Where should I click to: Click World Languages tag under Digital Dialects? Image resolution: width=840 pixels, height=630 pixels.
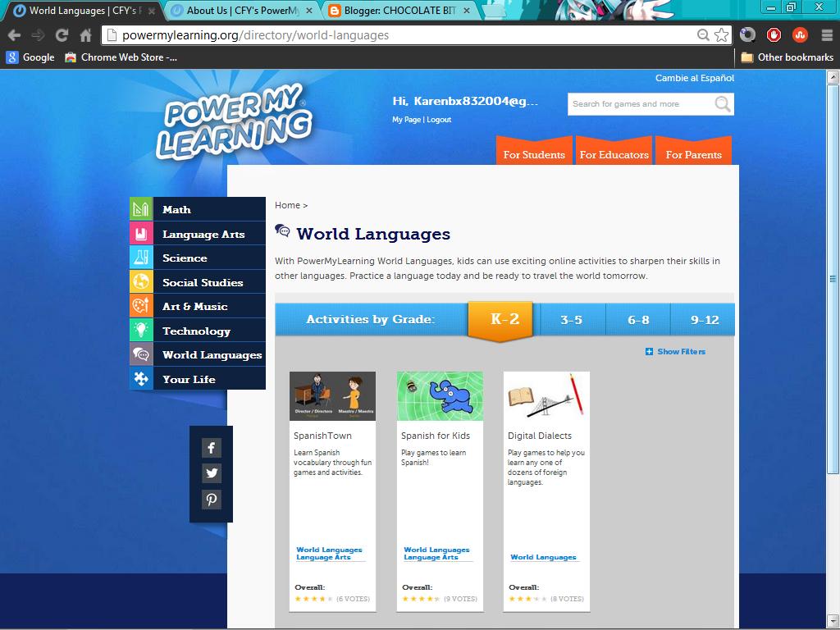pos(543,557)
